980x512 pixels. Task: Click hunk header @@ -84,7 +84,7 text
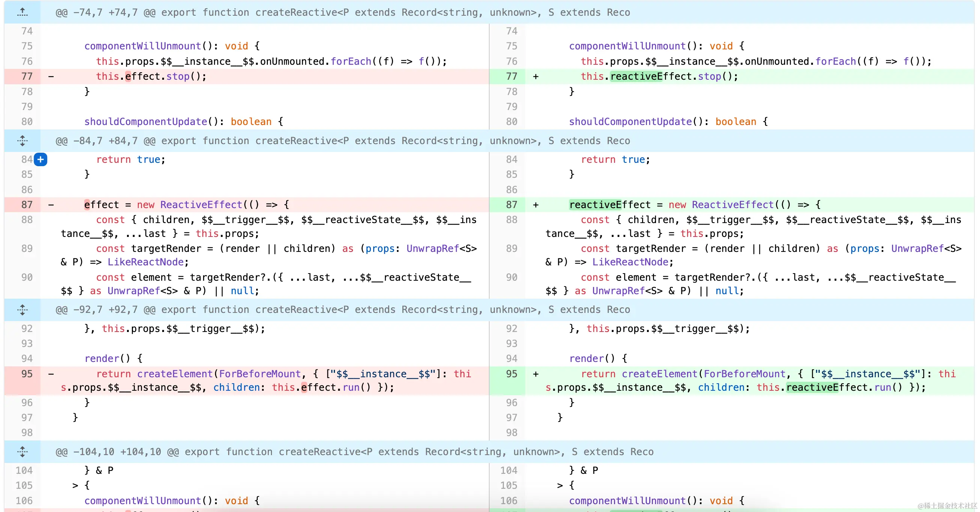(x=106, y=141)
